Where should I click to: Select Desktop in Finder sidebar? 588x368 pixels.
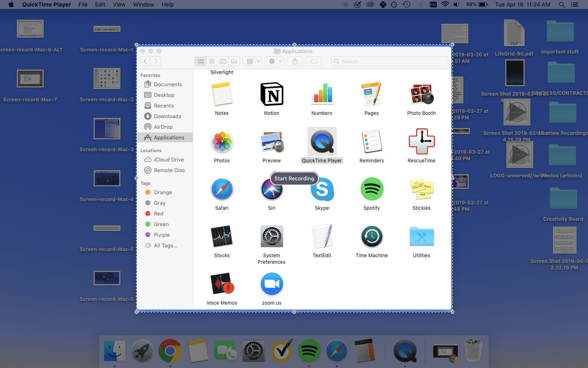click(165, 95)
